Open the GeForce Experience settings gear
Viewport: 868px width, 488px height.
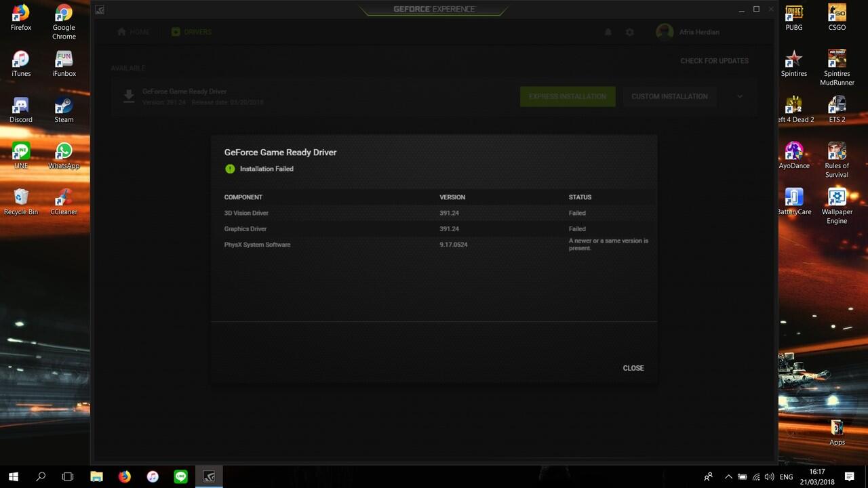[629, 32]
